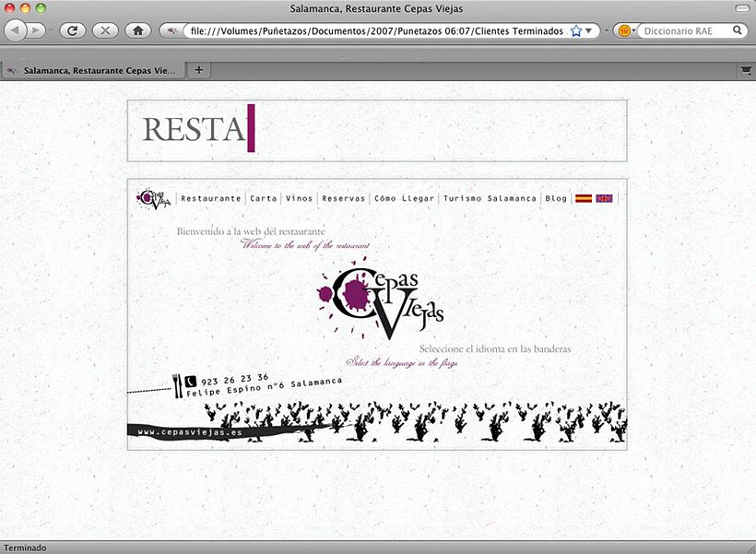Go to the browser Home page
Image resolution: width=756 pixels, height=554 pixels.
click(137, 30)
